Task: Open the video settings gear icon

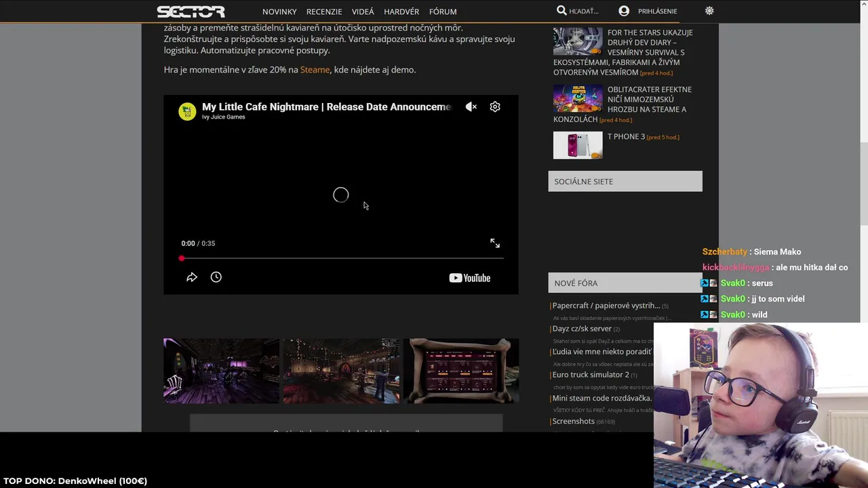Action: click(x=495, y=107)
